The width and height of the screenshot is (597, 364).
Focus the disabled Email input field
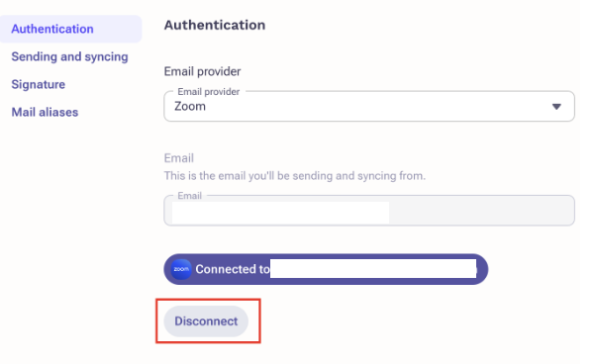click(369, 211)
